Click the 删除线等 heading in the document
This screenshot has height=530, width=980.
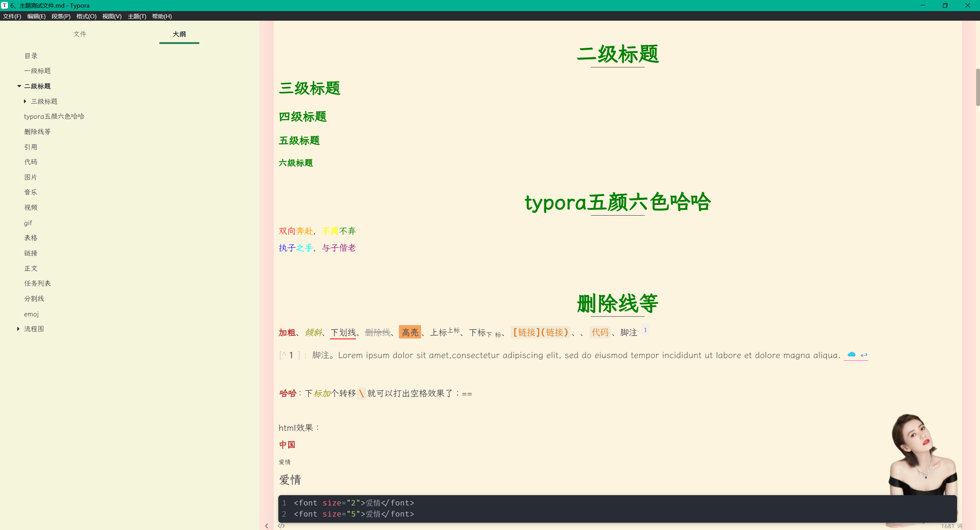coord(617,303)
